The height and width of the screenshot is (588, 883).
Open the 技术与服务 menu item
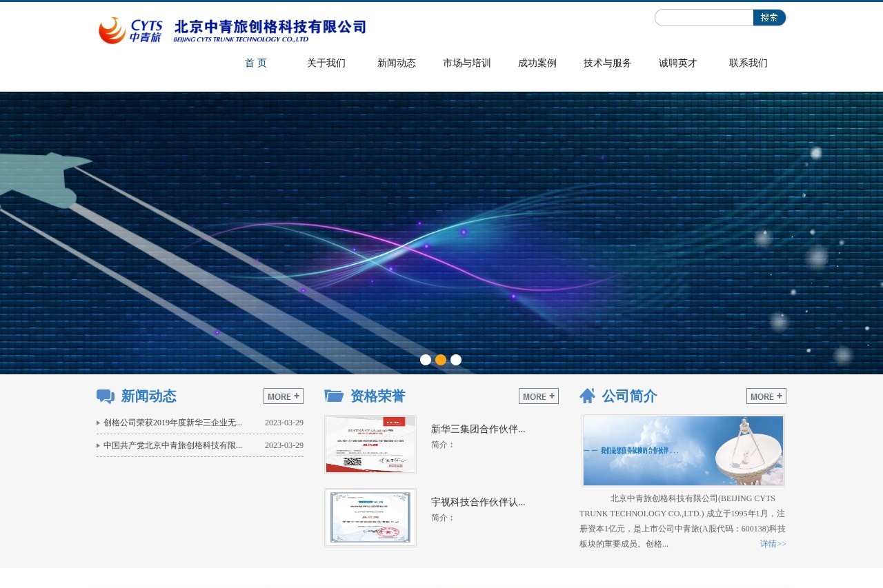[608, 63]
